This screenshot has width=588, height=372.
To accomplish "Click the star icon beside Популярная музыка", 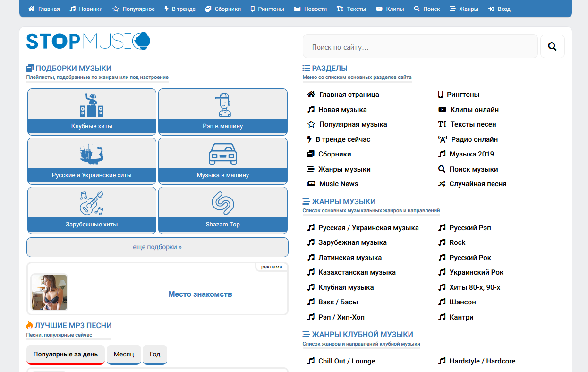I will coord(311,124).
